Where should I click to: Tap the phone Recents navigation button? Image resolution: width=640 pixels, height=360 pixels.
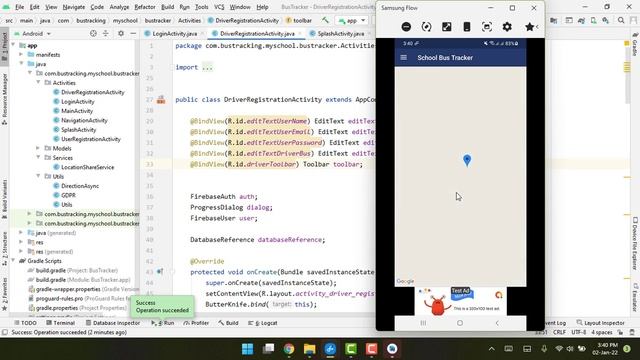pos(423,323)
